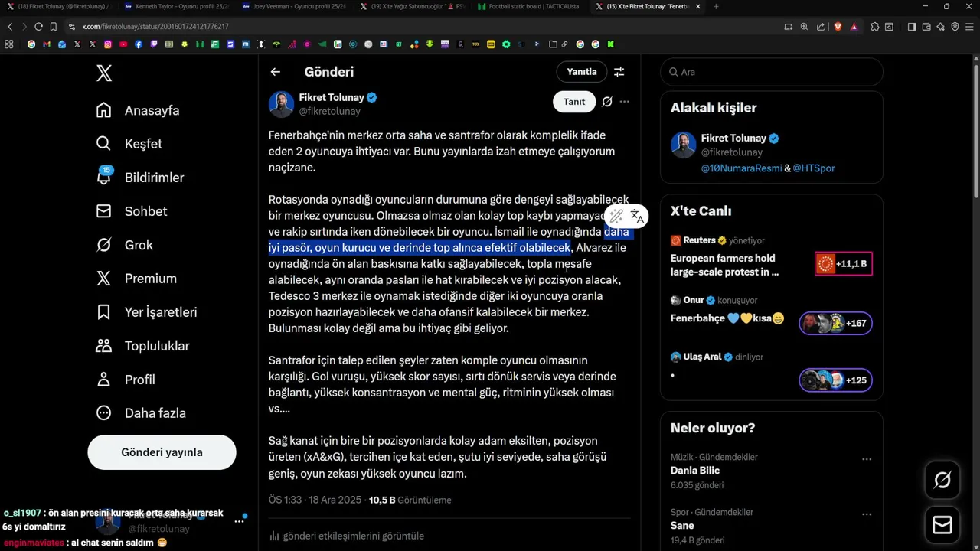Open Brave Wallet icon

(926, 27)
